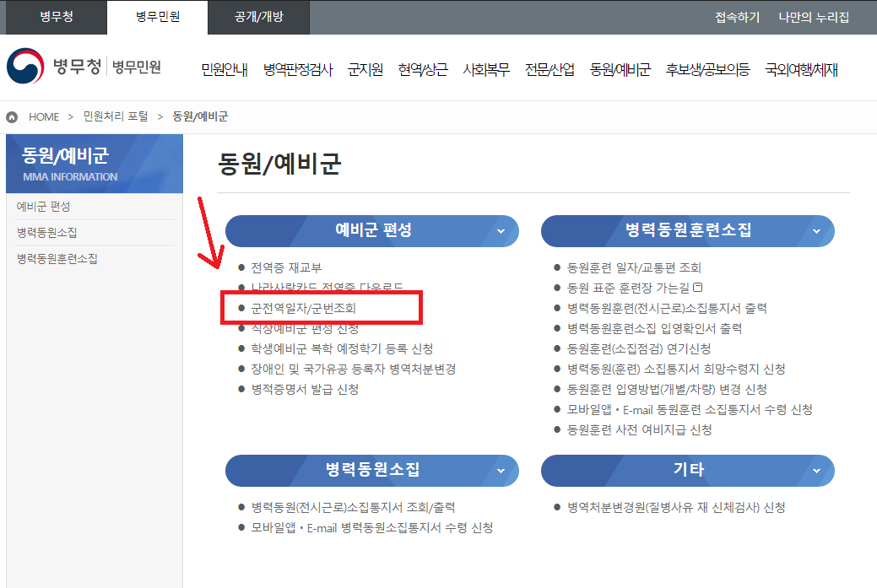877x588 pixels.
Task: Open the 동원/예비군 main menu item
Action: (620, 70)
